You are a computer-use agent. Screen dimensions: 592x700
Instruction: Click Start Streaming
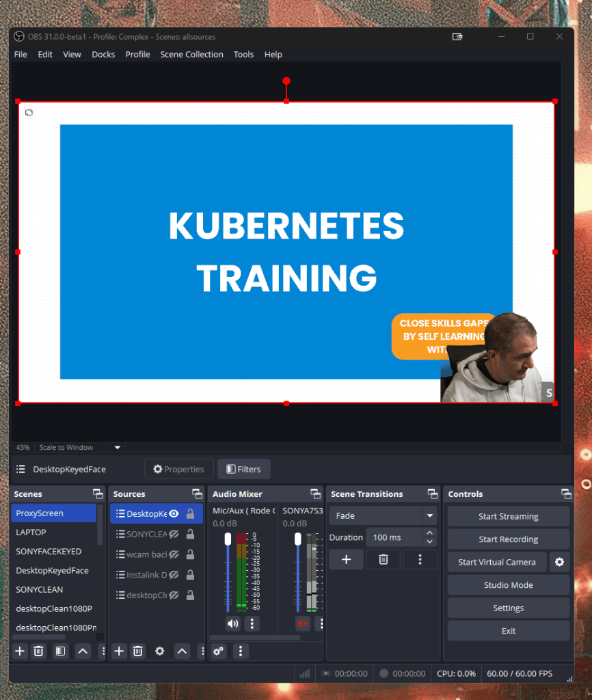pos(508,516)
